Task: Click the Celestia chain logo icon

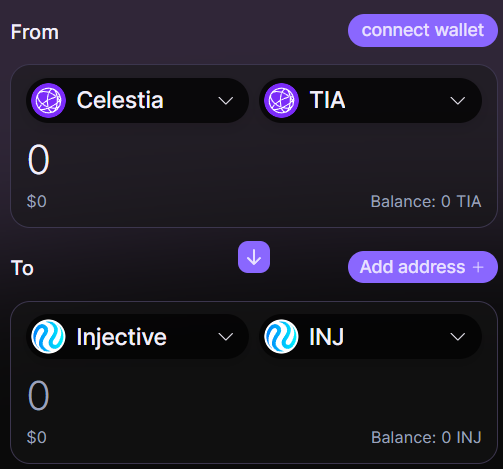Action: [x=48, y=100]
